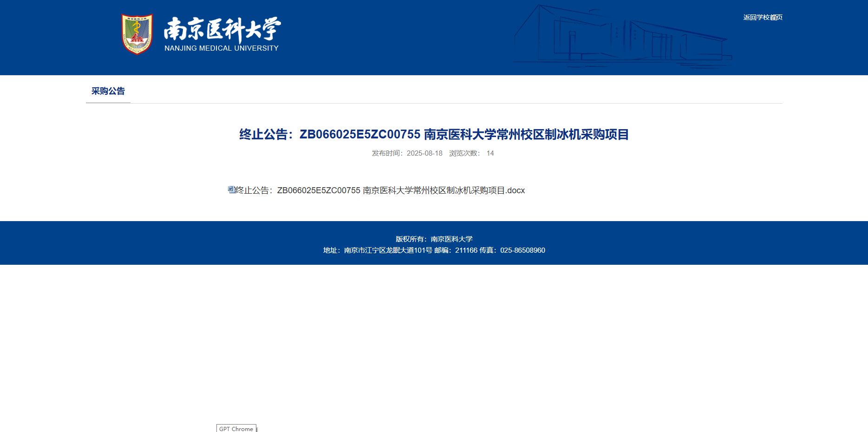868x432 pixels.
Task: Click the Nanjing Medical University crest logo
Action: coord(137,34)
